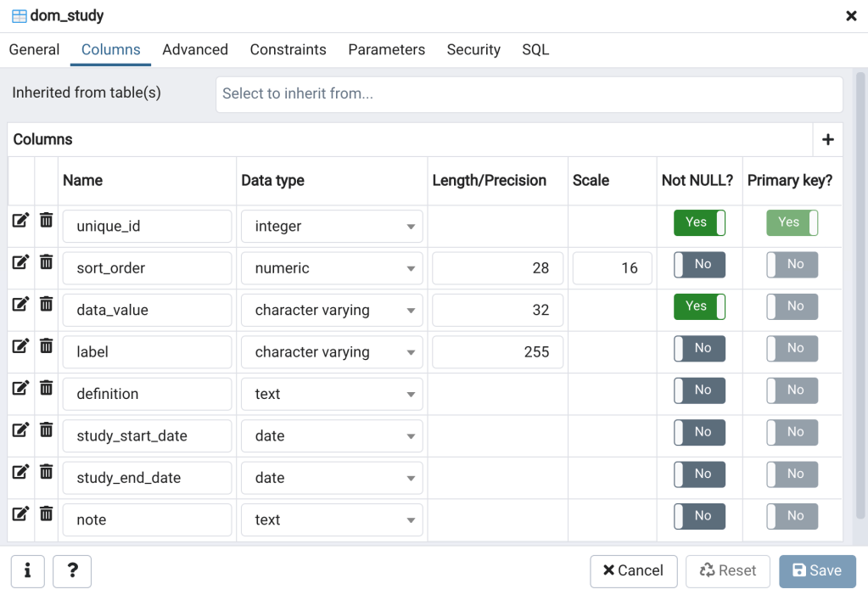Delete the note column using trash icon
The width and height of the screenshot is (868, 595).
pyautogui.click(x=47, y=514)
